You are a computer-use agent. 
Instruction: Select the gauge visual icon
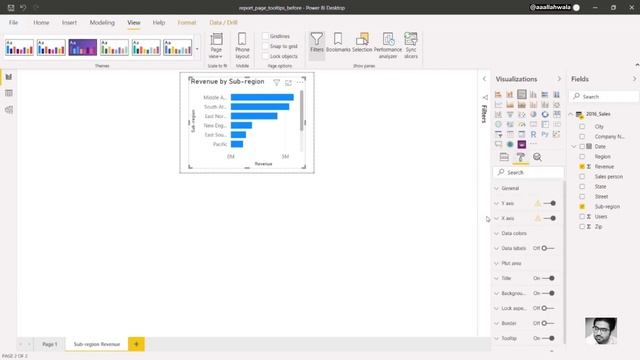[x=522, y=124]
